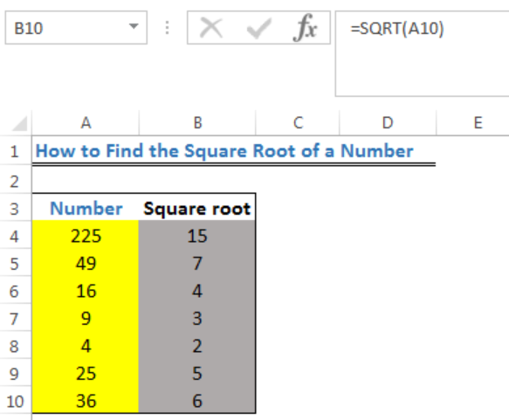
Task: Select row 10 header
Action: [x=16, y=401]
